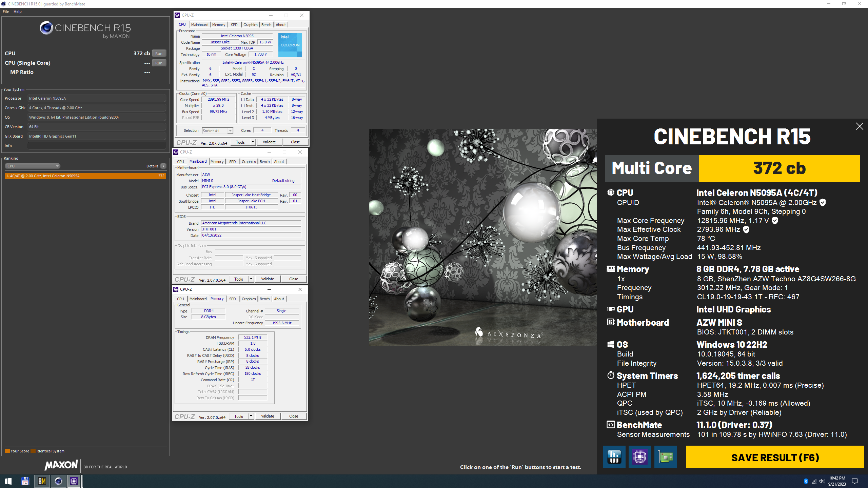Run the CPU multi-core test
This screenshot has height=488, width=868.
pos(159,53)
